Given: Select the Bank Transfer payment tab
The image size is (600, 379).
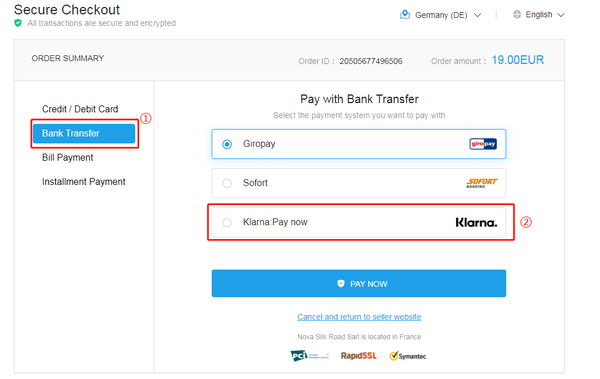Looking at the screenshot, I should tap(84, 133).
